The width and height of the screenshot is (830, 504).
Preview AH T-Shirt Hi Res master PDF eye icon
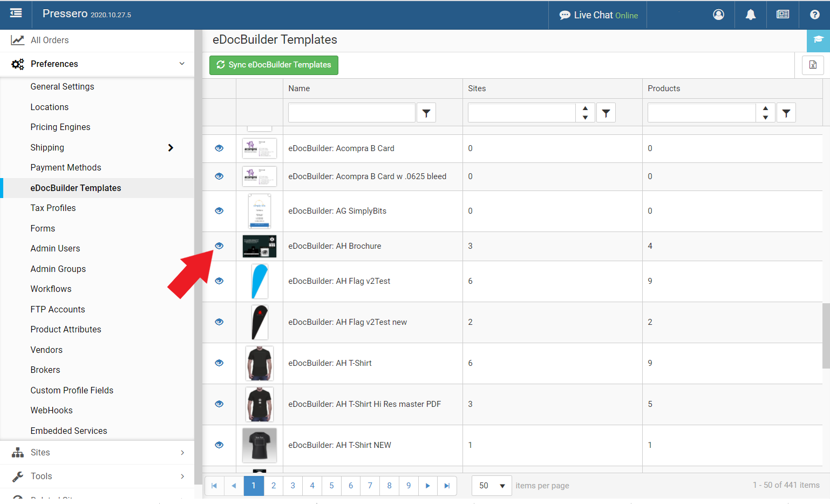coord(219,404)
